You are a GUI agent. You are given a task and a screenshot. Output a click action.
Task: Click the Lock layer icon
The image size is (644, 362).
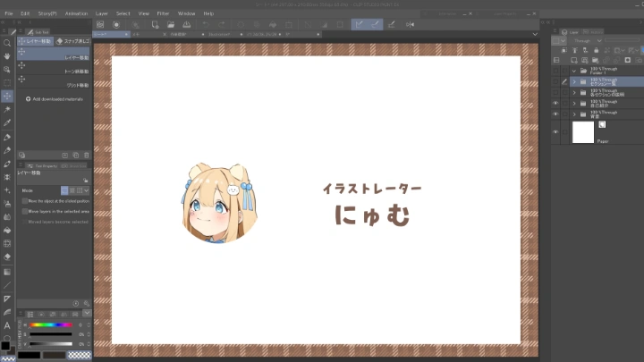(x=596, y=50)
